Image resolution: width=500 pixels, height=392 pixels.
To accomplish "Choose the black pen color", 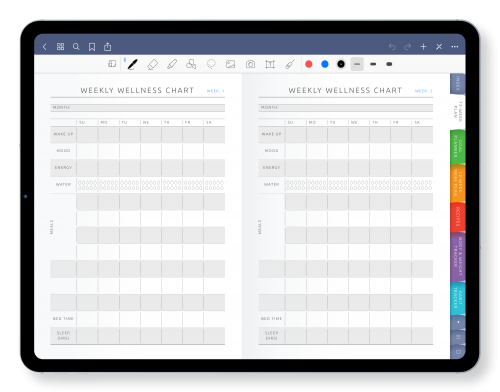I will [x=341, y=64].
